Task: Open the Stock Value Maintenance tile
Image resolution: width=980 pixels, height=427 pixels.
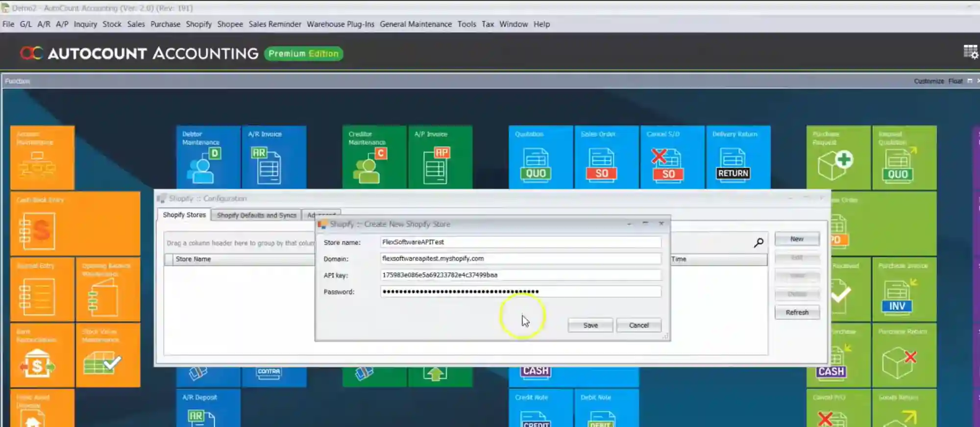Action: coord(108,355)
